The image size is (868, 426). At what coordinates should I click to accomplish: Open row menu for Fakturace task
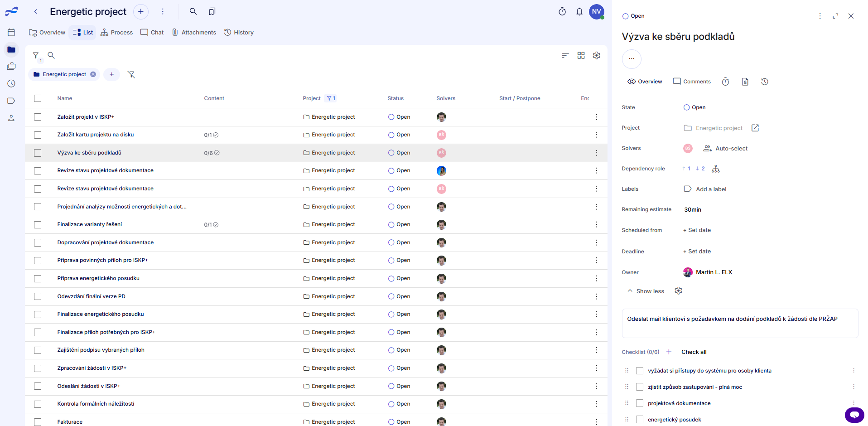coord(596,421)
